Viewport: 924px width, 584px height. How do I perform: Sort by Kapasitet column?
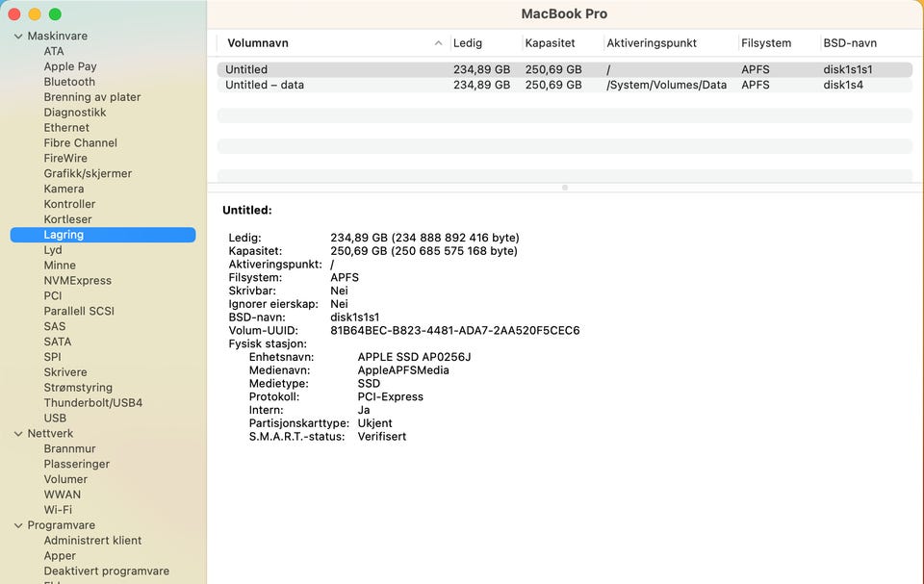[x=550, y=43]
